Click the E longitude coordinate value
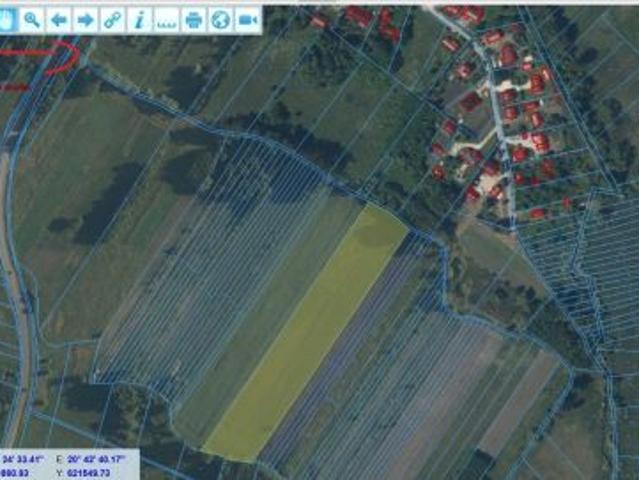Viewport: 639px width, 480px height. pyautogui.click(x=96, y=459)
